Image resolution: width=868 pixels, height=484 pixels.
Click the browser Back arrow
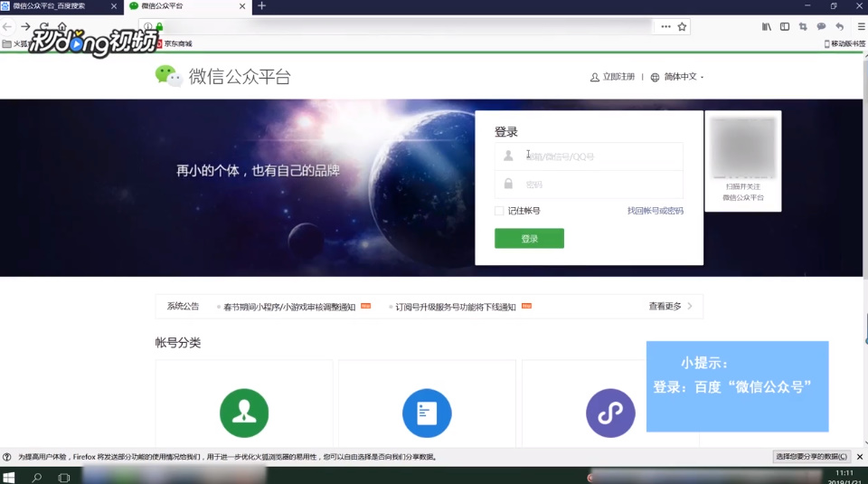tap(7, 26)
